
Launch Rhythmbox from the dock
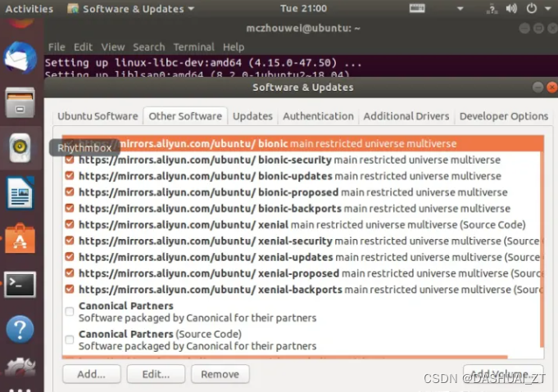[20, 148]
